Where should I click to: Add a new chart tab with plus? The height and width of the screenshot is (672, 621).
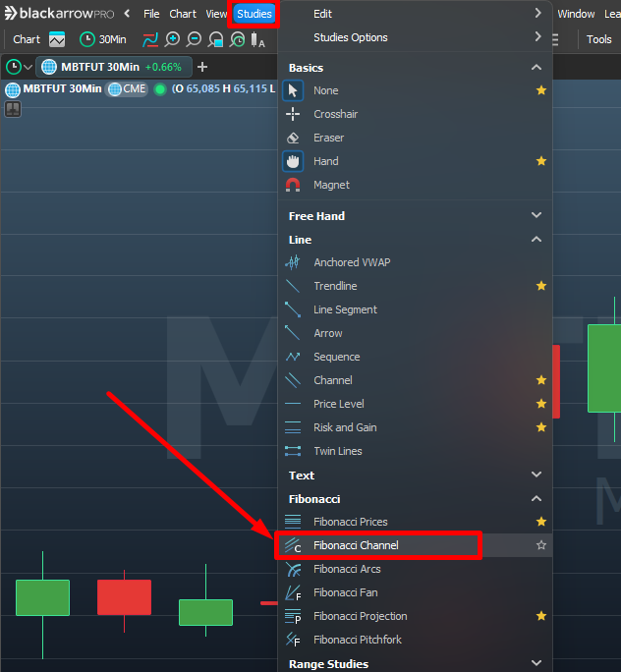(x=202, y=67)
